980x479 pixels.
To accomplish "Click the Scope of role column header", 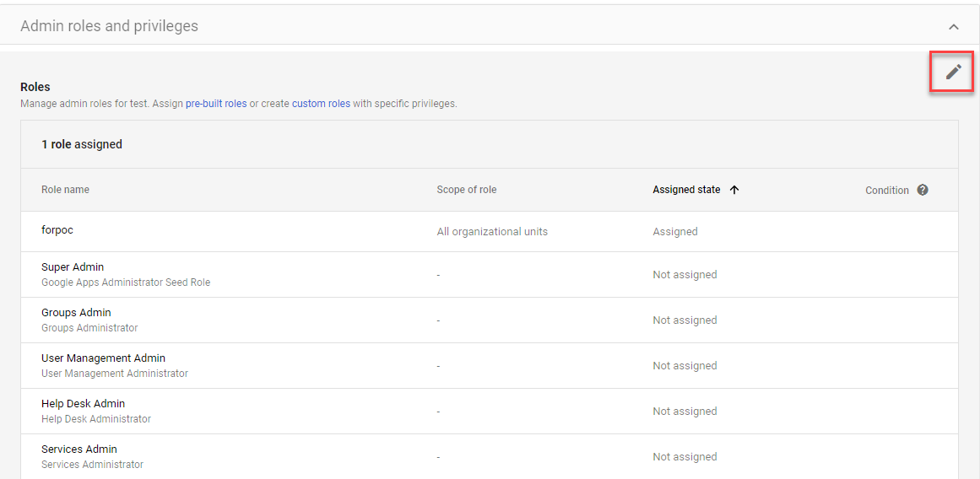I will 466,190.
